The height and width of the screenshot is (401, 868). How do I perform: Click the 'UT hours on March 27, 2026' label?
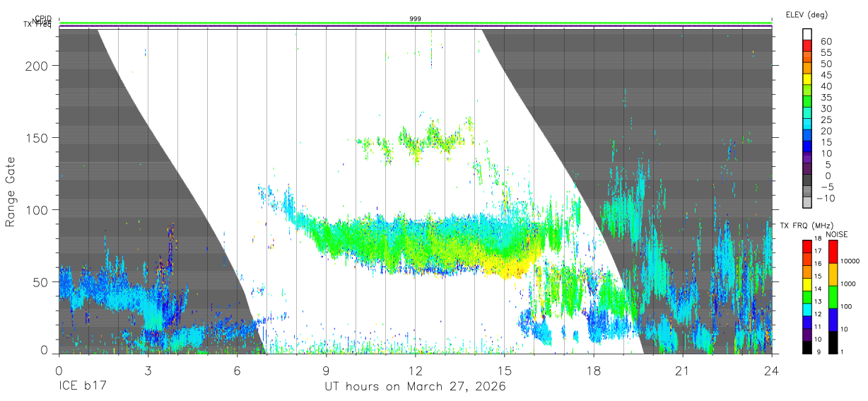415,387
